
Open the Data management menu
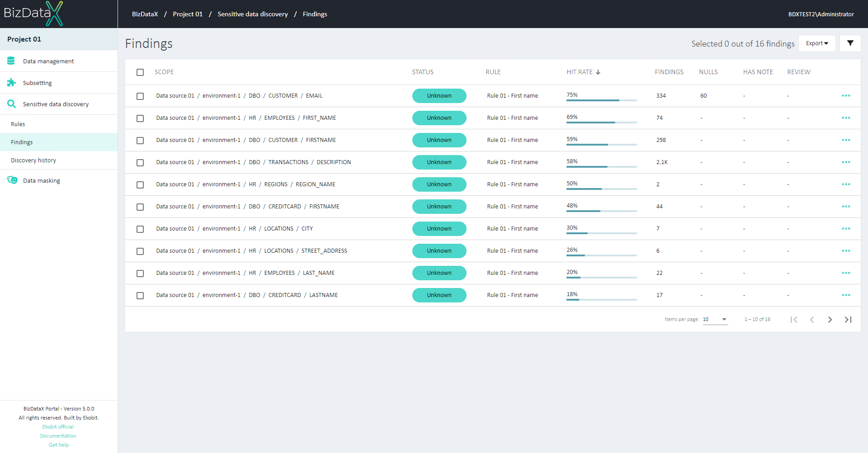coord(59,61)
